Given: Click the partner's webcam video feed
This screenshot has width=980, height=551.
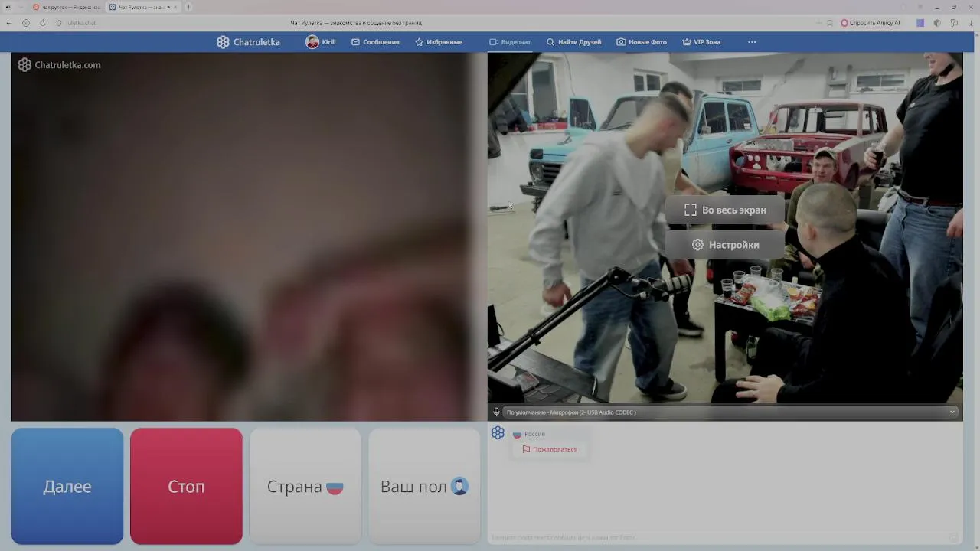Looking at the screenshot, I should (250, 236).
